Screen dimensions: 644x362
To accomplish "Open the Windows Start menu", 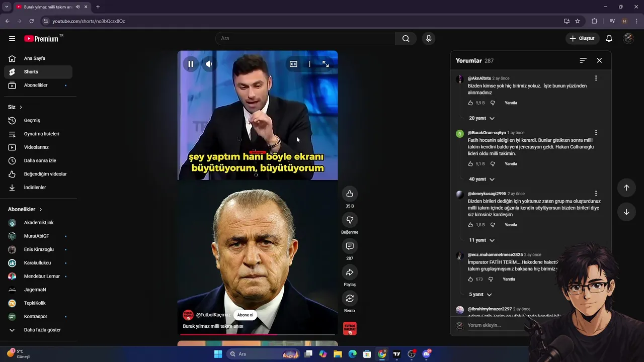I will [218, 354].
